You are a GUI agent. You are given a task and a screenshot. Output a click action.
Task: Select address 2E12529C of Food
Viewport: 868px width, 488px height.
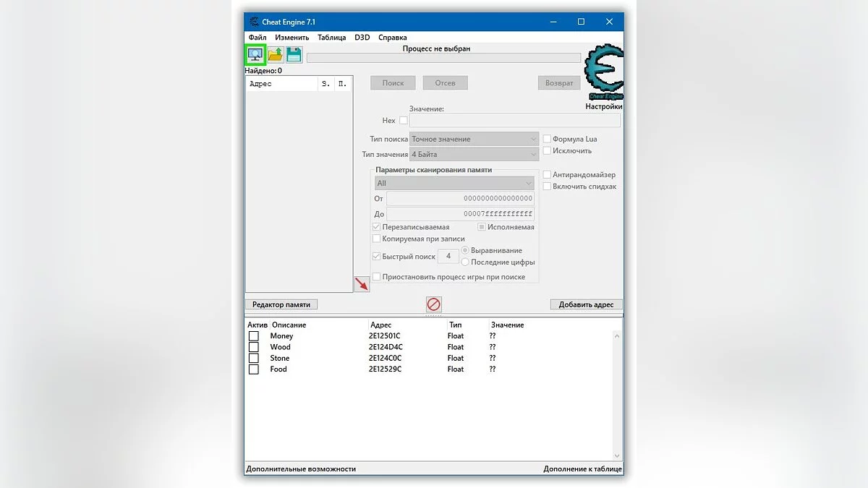point(385,369)
